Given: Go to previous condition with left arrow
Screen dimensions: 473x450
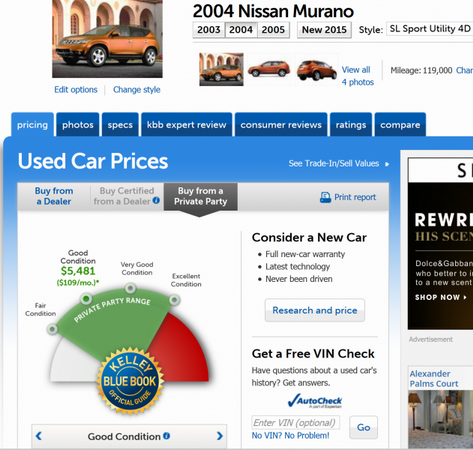Looking at the screenshot, I should tap(39, 436).
